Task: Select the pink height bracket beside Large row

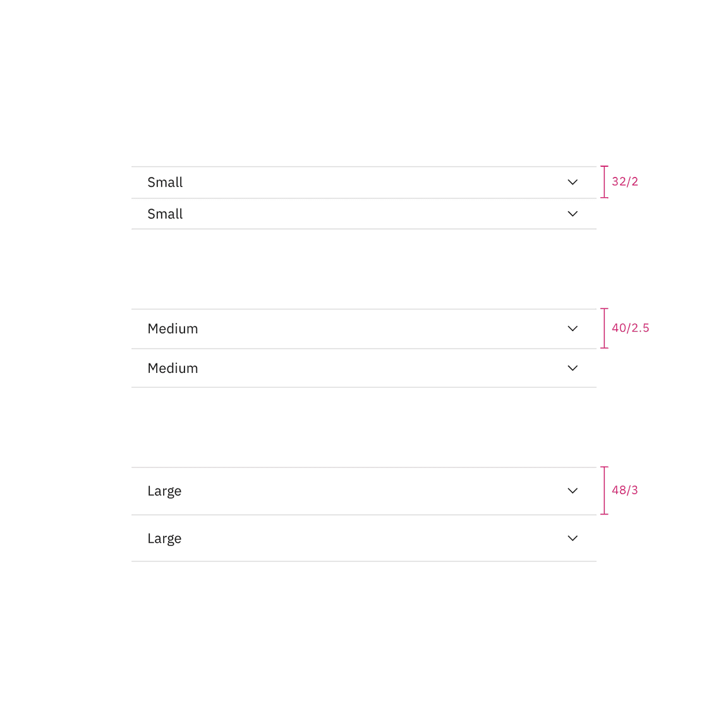Action: 604,490
